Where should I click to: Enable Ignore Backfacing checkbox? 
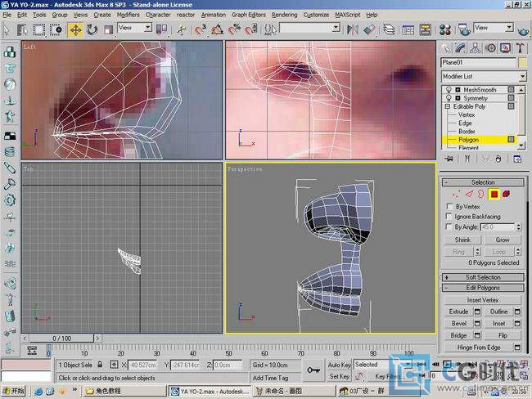[449, 217]
